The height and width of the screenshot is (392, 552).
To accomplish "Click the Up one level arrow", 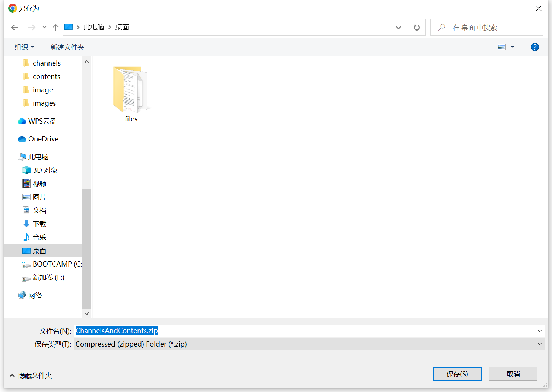I will [56, 27].
